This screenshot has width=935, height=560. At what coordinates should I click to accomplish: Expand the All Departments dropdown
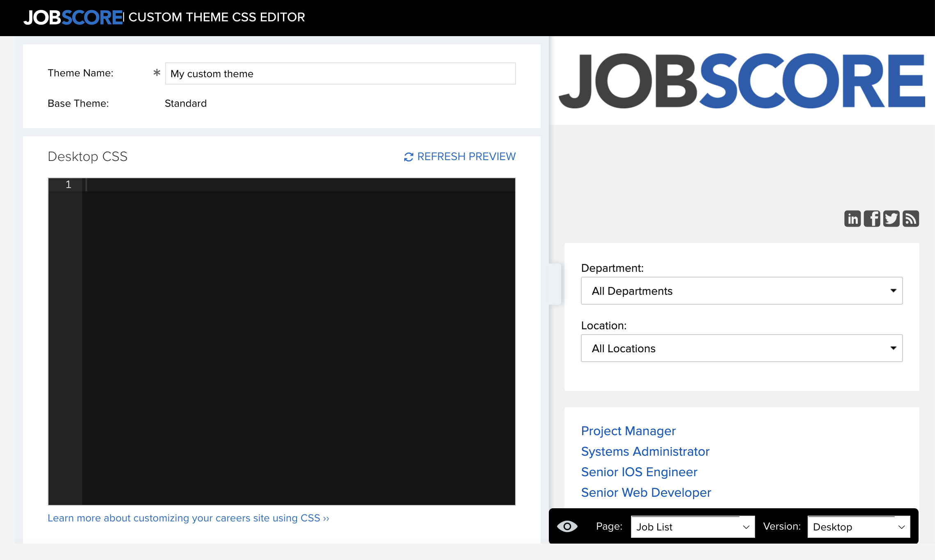[742, 291]
